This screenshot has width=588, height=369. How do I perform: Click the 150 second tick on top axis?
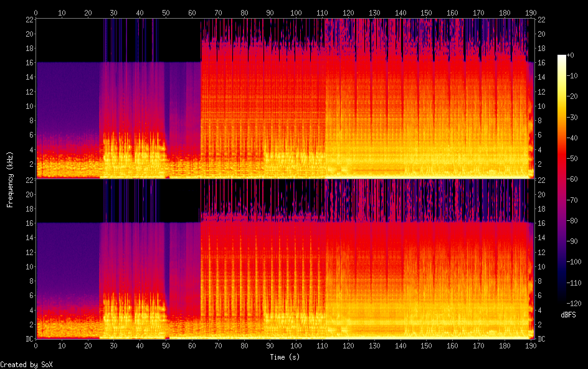[426, 12]
